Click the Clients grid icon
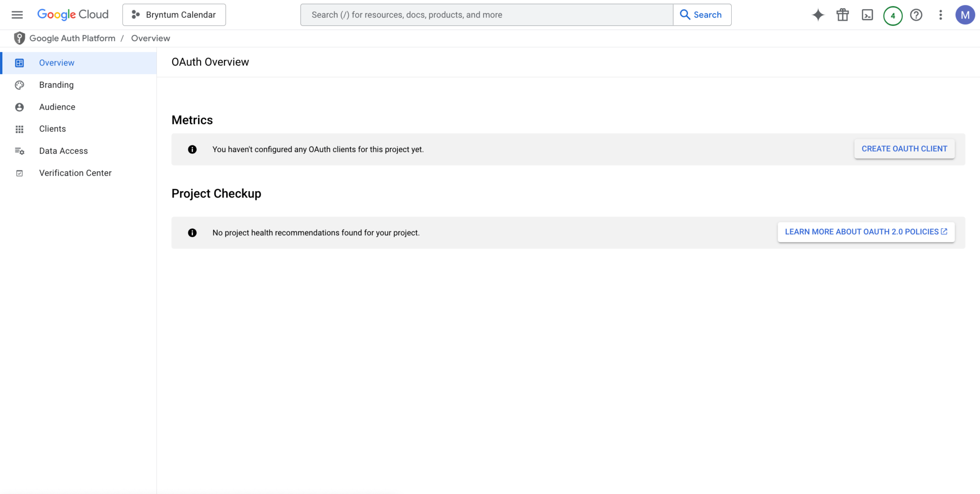The width and height of the screenshot is (980, 494). pyautogui.click(x=20, y=129)
